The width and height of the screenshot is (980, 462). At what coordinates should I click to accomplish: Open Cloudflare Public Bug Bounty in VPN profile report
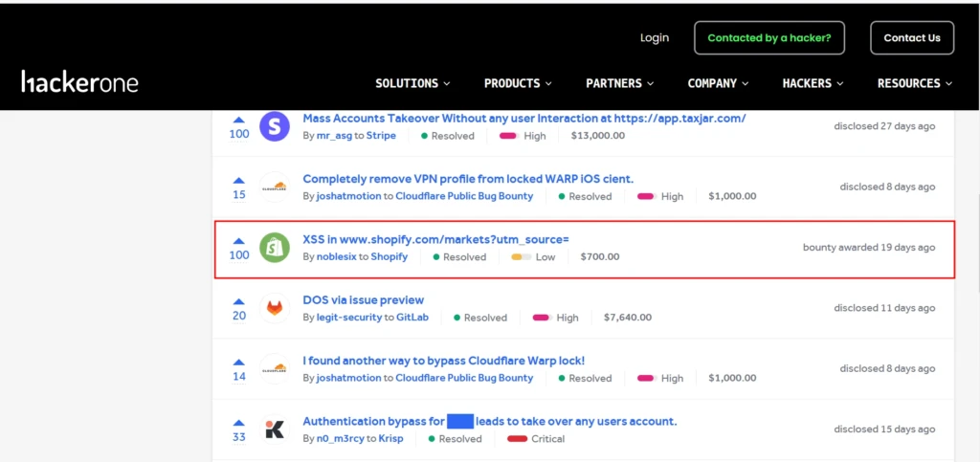(x=464, y=196)
